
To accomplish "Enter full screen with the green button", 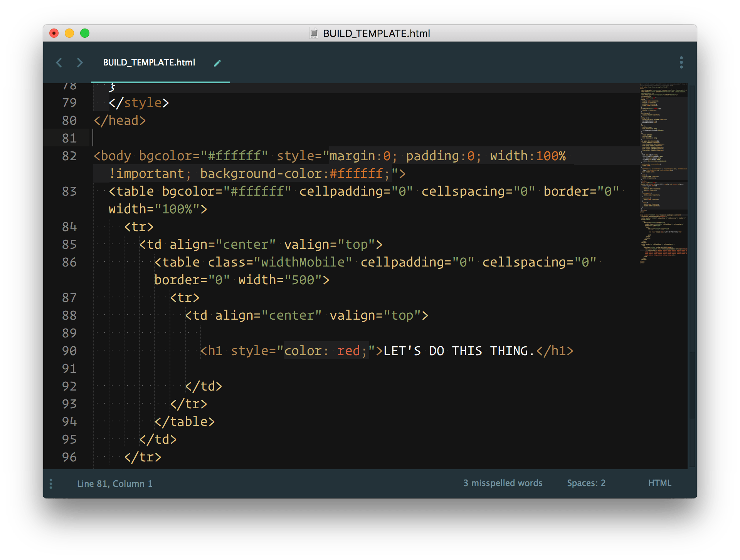I will tap(85, 34).
